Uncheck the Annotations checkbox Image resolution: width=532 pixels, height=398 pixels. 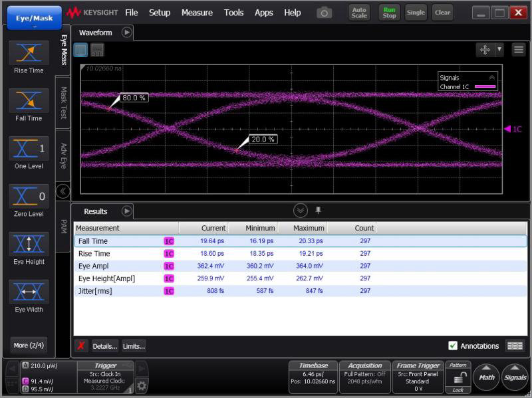[x=453, y=346]
